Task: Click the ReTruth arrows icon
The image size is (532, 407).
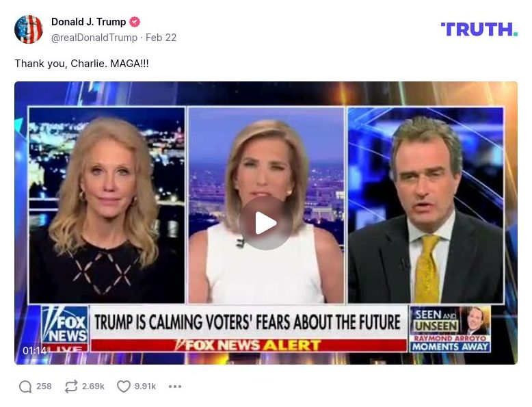Action: (x=71, y=386)
